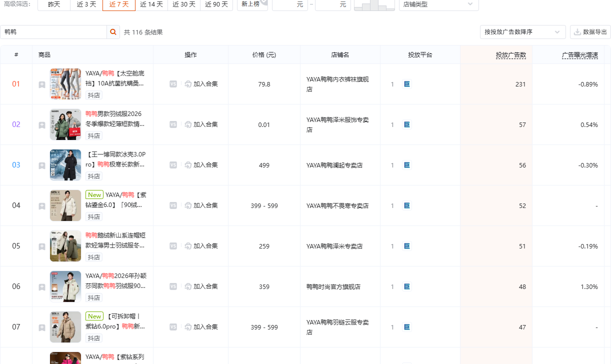Select the 近 30 天 time range
Screen dimensions: 611x364
[184, 4]
